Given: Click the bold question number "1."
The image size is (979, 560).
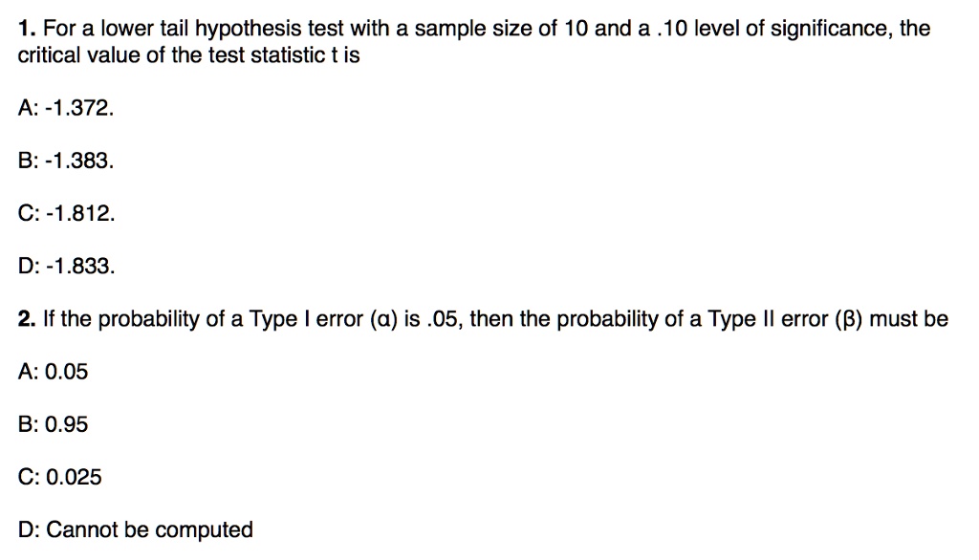Looking at the screenshot, I should pos(26,29).
